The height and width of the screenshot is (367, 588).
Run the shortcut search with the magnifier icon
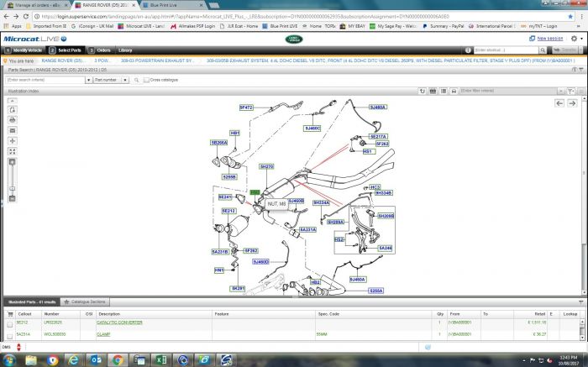click(543, 50)
